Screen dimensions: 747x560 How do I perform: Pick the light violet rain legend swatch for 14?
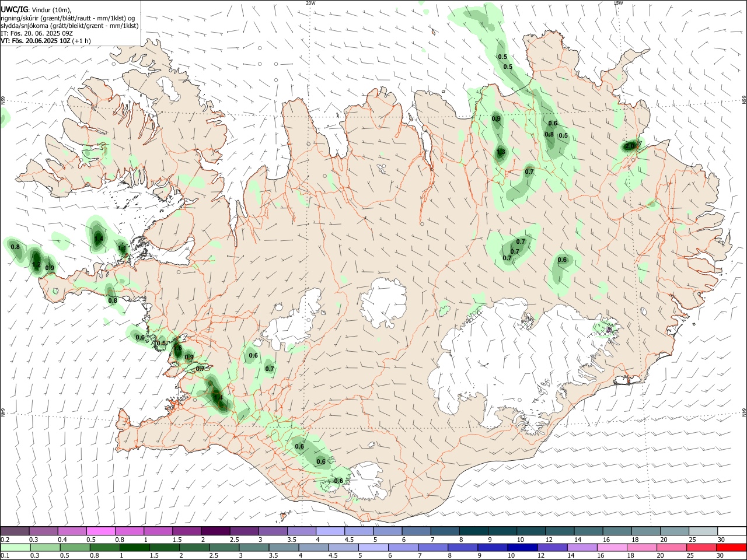coord(582,547)
